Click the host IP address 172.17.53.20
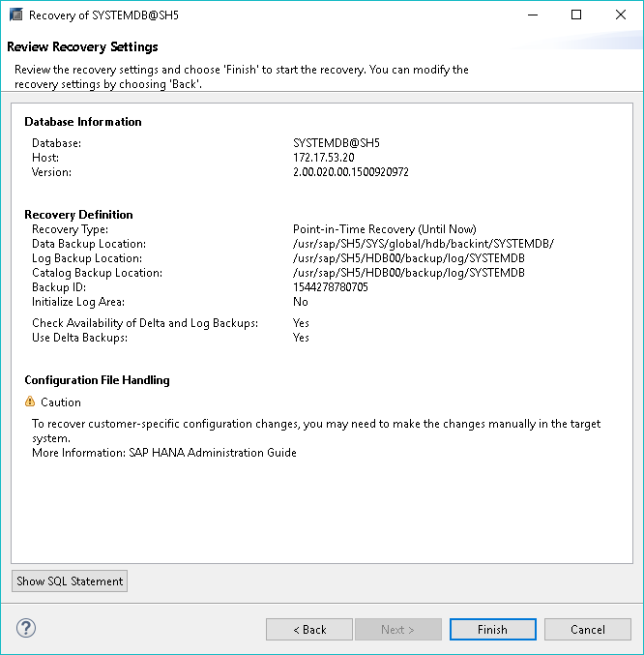This screenshot has width=644, height=655. pos(323,158)
